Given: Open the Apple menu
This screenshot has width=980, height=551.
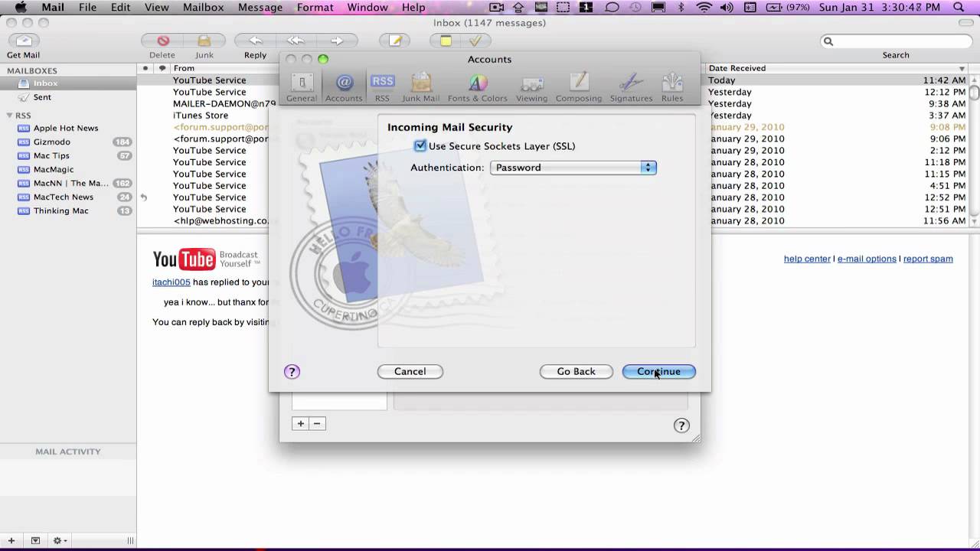Looking at the screenshot, I should (21, 8).
